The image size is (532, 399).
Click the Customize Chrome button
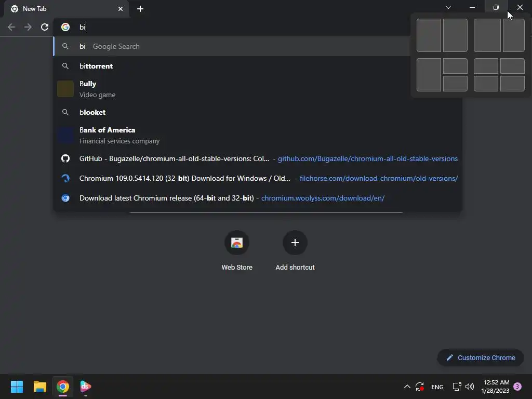(481, 357)
